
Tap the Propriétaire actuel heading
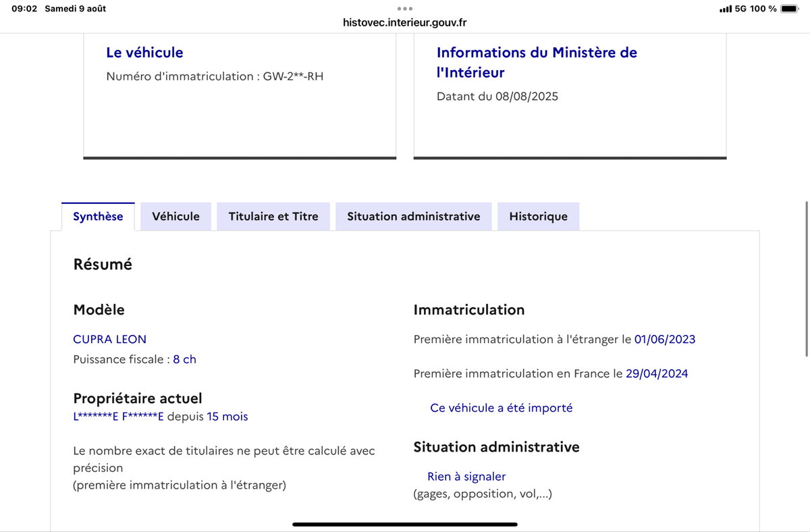pyautogui.click(x=138, y=398)
